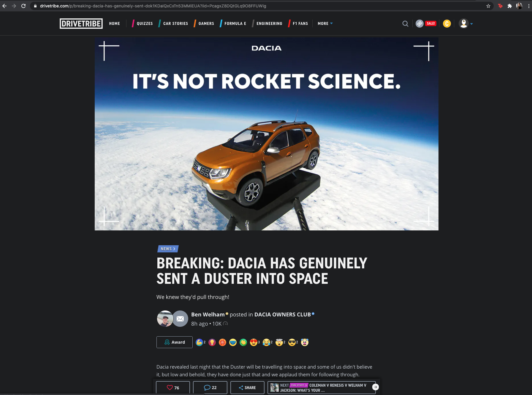Image resolution: width=532 pixels, height=395 pixels.
Task: Reload the page
Action: (x=23, y=6)
